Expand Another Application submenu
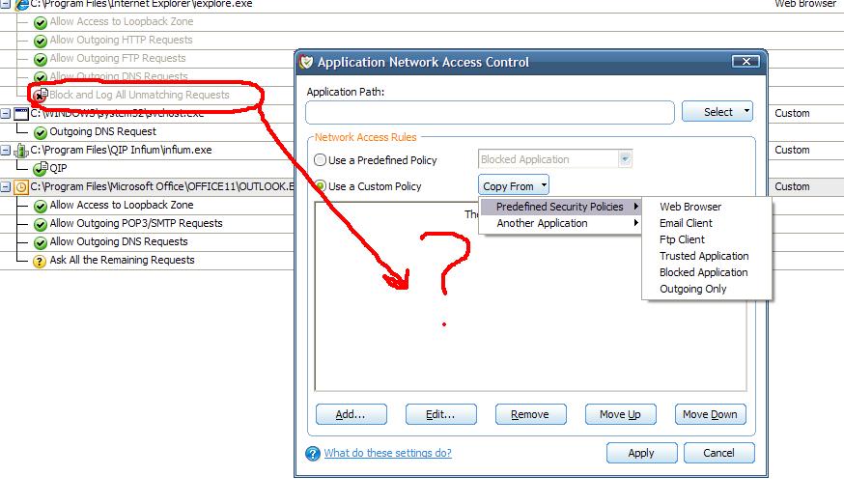This screenshot has width=844, height=504. coord(560,223)
